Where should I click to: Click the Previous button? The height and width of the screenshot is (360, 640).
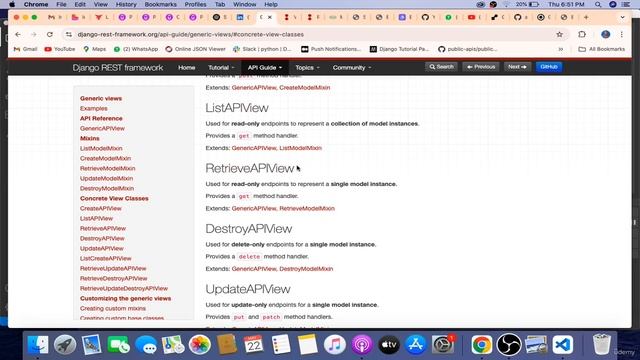pyautogui.click(x=481, y=67)
